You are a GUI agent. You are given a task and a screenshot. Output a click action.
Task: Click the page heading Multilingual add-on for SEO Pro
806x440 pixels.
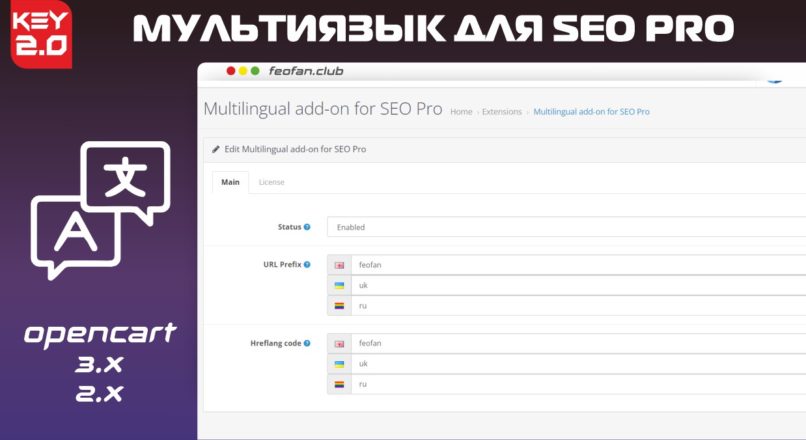pyautogui.click(x=323, y=109)
